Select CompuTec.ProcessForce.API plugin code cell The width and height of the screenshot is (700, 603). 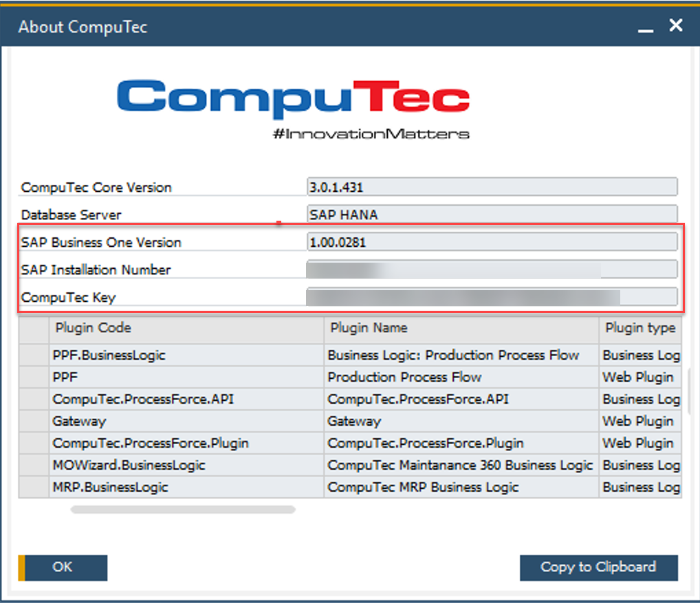[186, 399]
